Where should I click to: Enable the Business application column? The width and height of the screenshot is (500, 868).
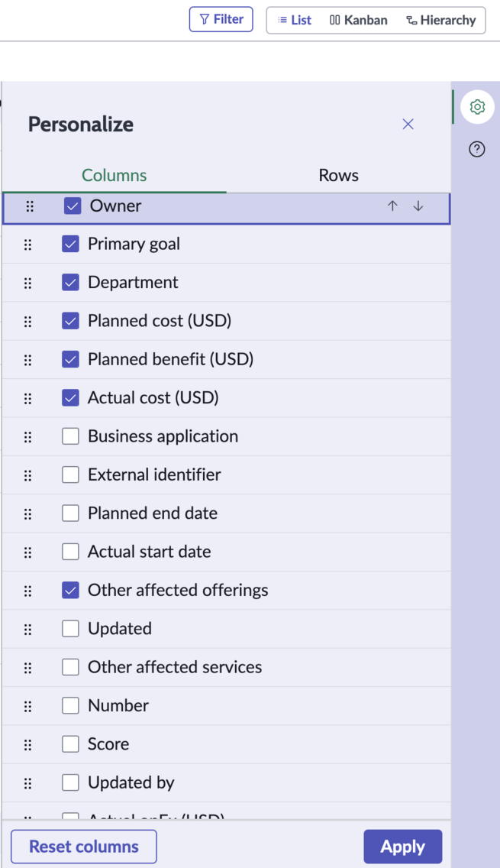[70, 436]
